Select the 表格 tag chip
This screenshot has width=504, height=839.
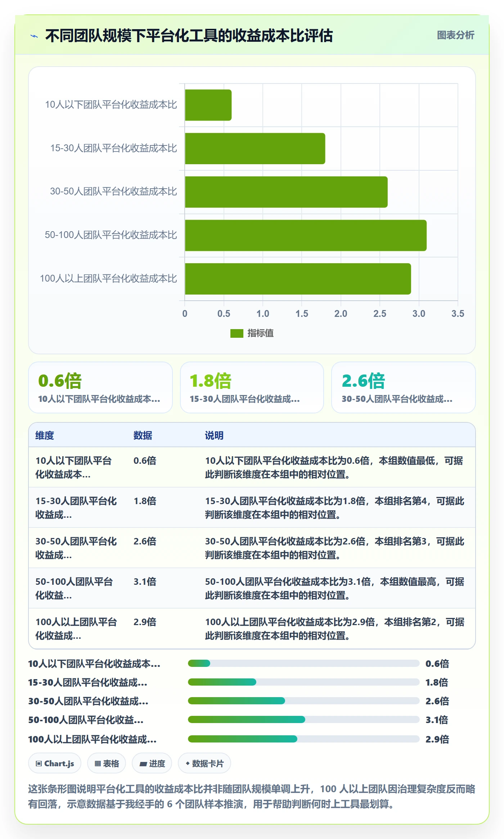point(107,763)
